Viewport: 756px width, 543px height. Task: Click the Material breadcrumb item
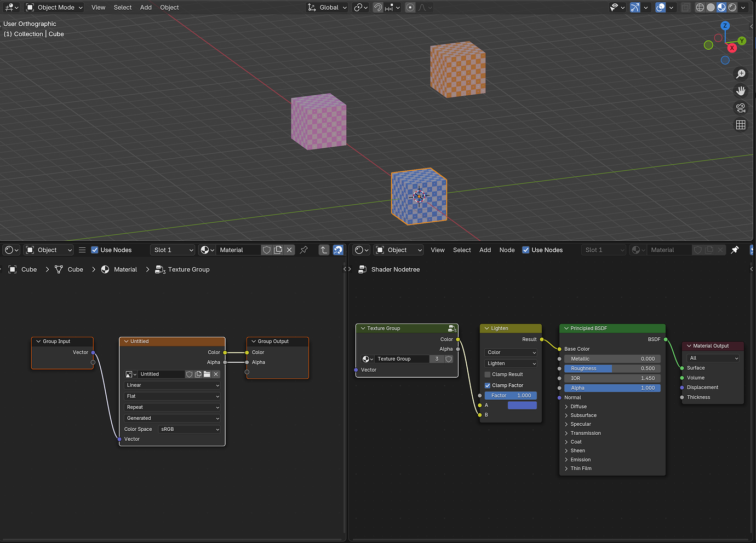point(125,269)
